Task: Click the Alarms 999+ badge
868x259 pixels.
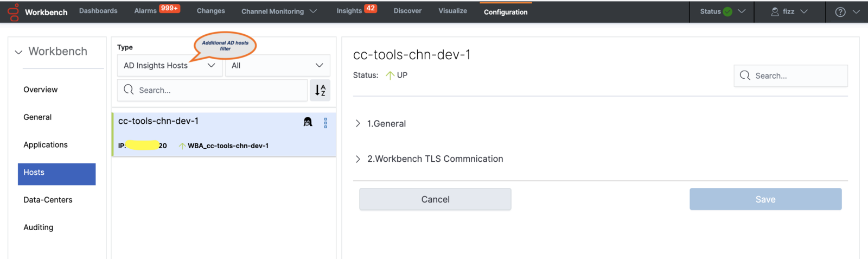Action: tap(169, 8)
